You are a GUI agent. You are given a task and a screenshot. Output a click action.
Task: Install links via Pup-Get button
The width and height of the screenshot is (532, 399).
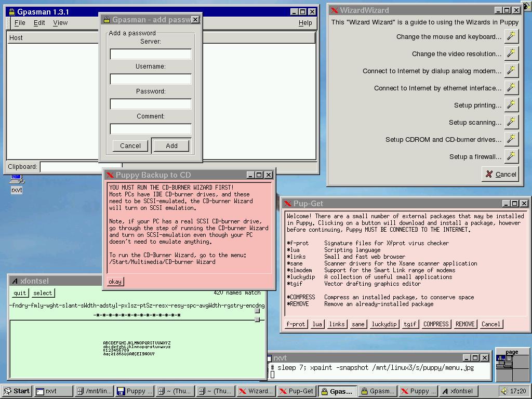pyautogui.click(x=337, y=324)
